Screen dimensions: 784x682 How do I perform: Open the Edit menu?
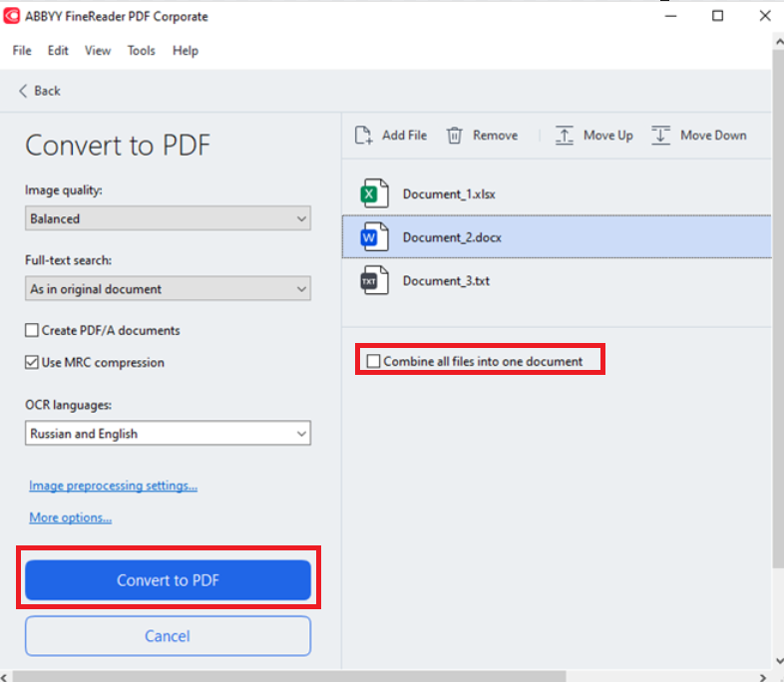(x=58, y=51)
